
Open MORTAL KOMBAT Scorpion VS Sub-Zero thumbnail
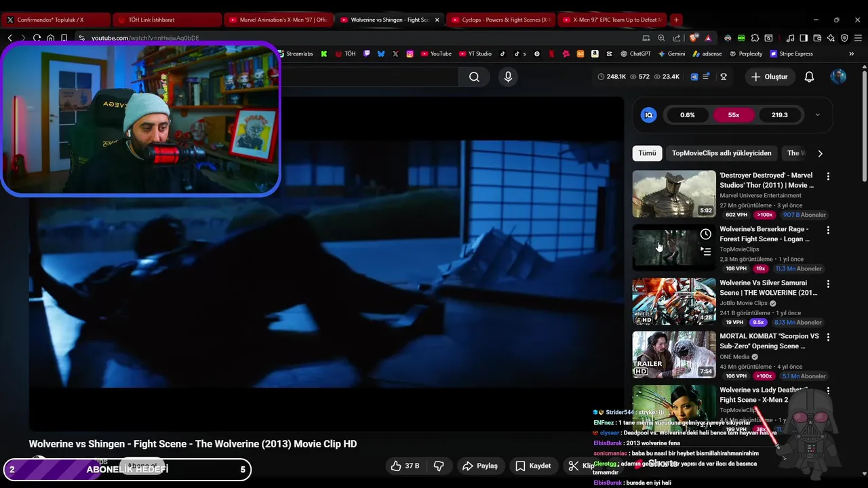click(674, 354)
